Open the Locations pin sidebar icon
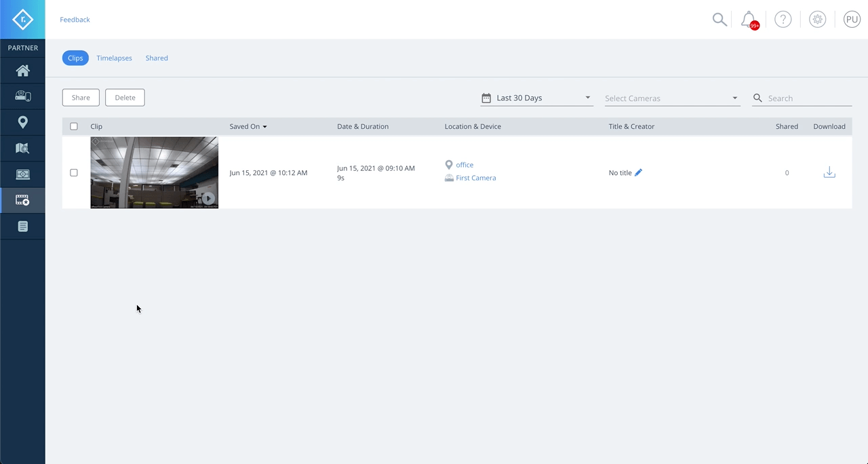This screenshot has height=464, width=868. coord(22,122)
